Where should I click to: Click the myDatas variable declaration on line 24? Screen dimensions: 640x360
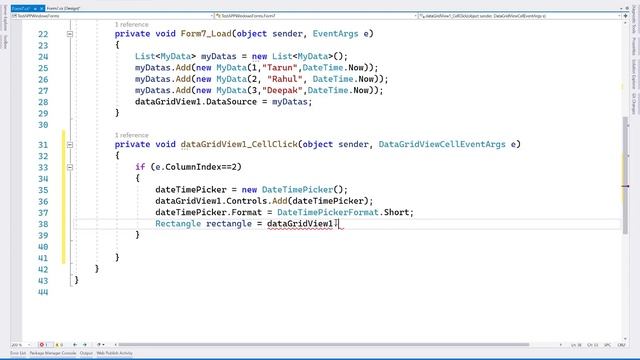219,57
